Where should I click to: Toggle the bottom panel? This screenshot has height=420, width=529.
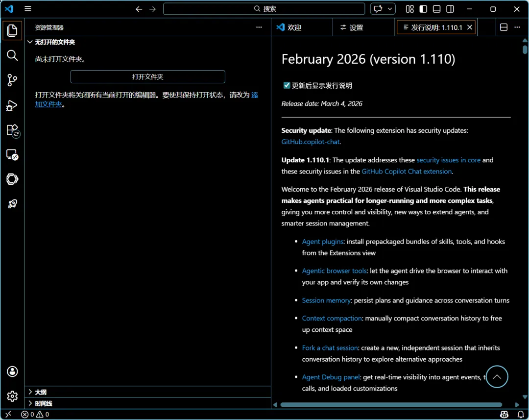tap(436, 9)
